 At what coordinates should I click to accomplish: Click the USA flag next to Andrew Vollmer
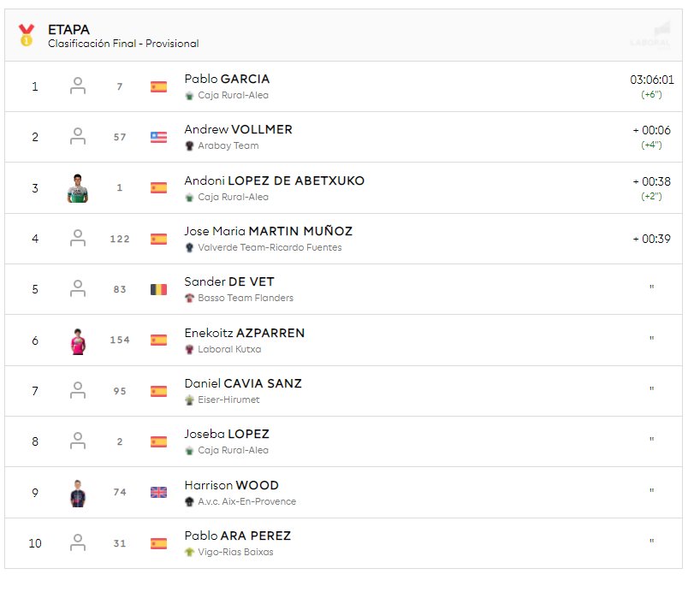pos(158,137)
